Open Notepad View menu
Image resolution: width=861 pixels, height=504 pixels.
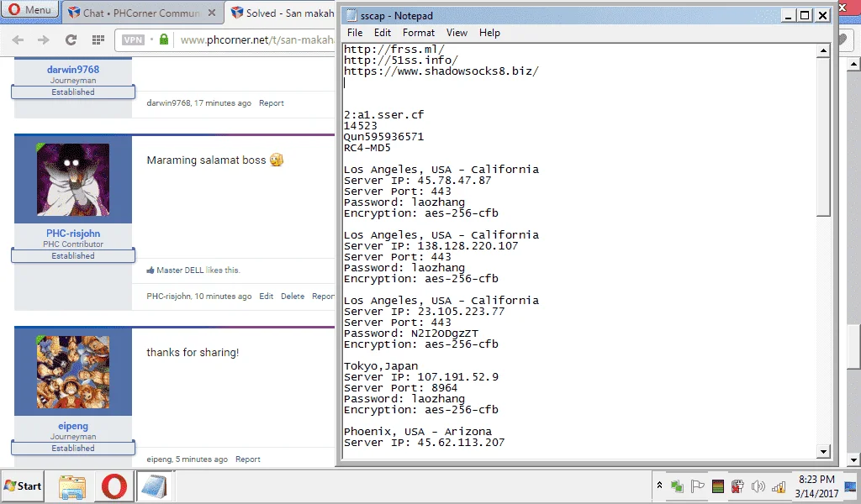457,33
